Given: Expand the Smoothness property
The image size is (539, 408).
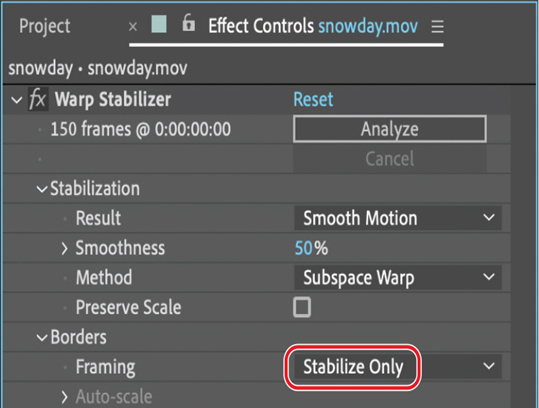Looking at the screenshot, I should [64, 248].
